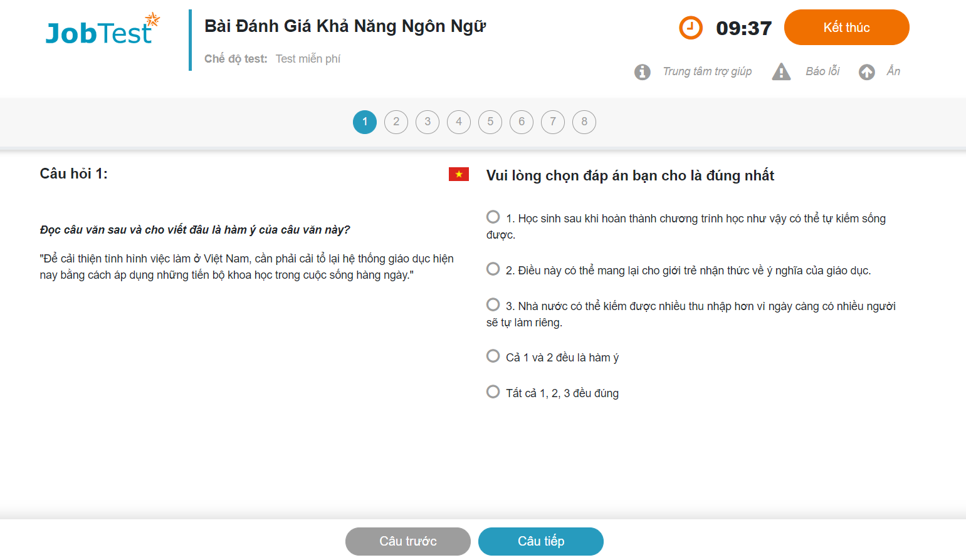Image resolution: width=966 pixels, height=560 pixels.
Task: Go to question 2 in navigator
Action: click(396, 122)
